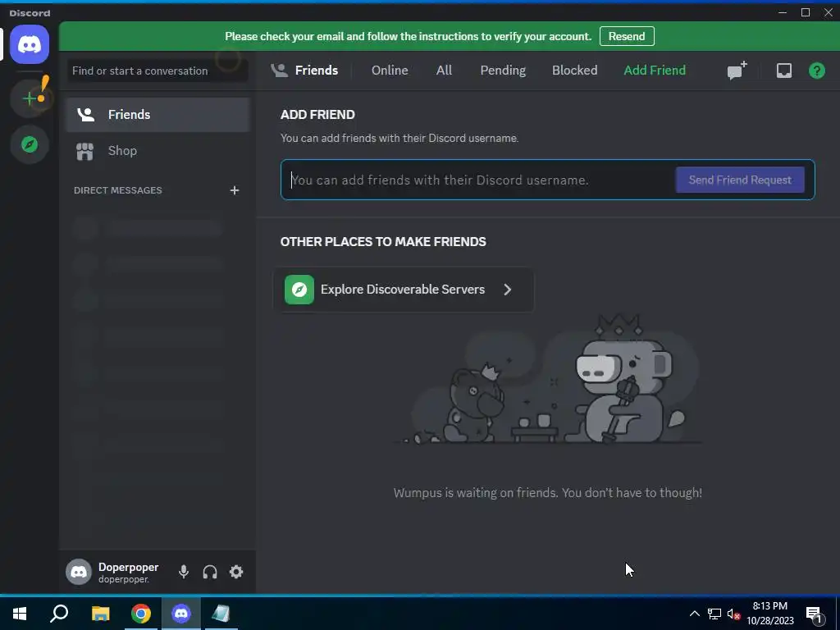Open Explore Discoverable Servers compass in server bar

pyautogui.click(x=30, y=144)
